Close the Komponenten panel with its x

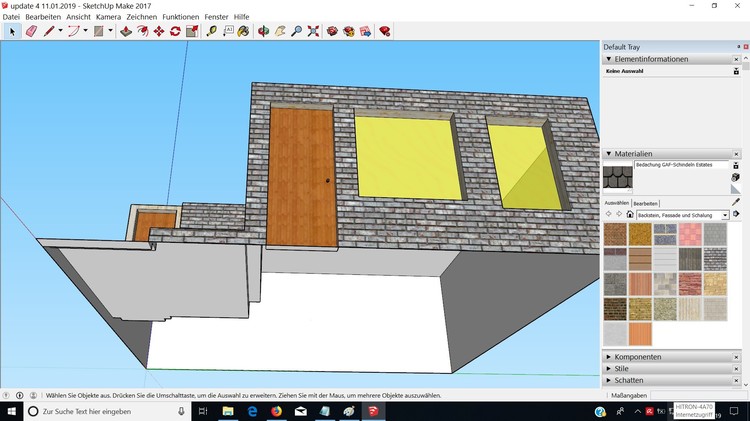[x=736, y=357]
